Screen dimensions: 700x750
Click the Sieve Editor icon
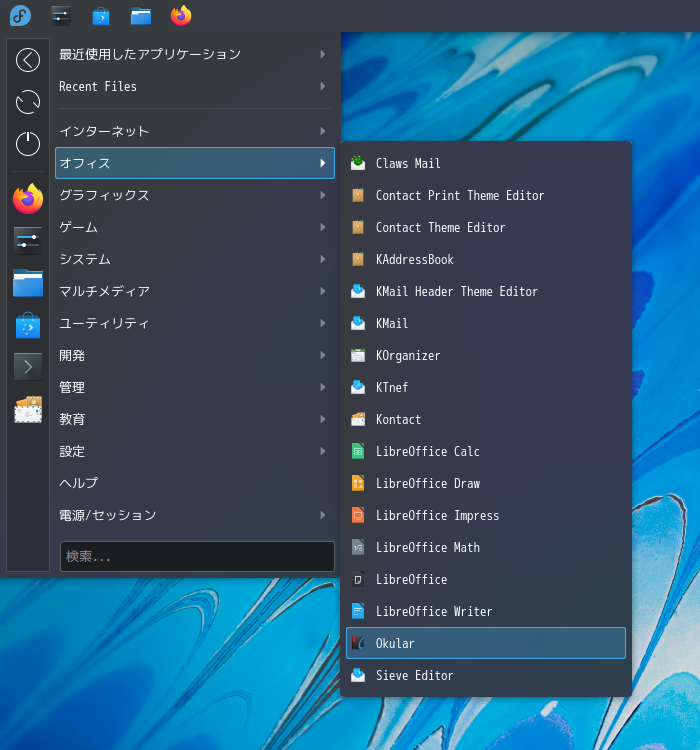pyautogui.click(x=358, y=675)
